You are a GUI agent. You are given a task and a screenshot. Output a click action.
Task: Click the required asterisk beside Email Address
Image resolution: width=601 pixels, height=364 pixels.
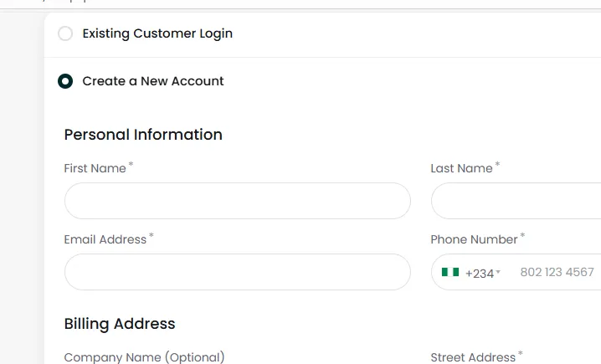152,235
